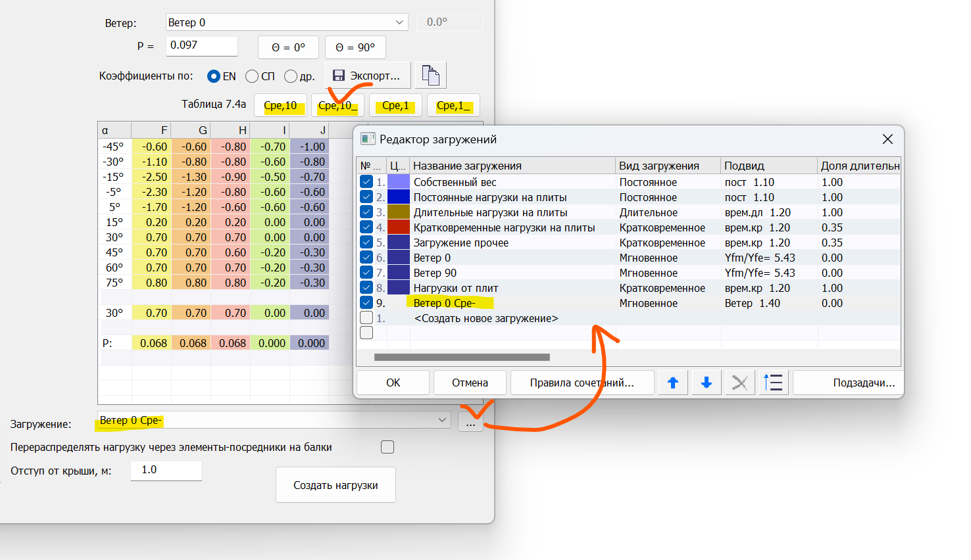
Task: Move the load case up with blue arrow
Action: tap(672, 383)
